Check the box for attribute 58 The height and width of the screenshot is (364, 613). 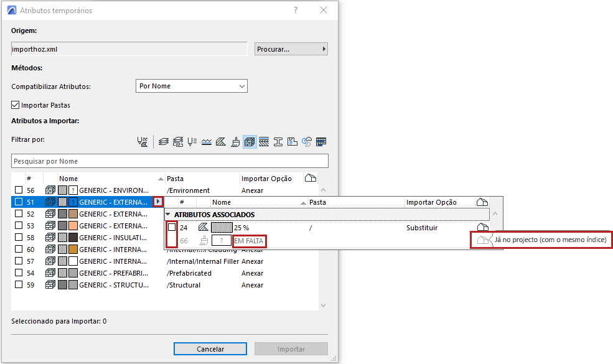coord(19,237)
